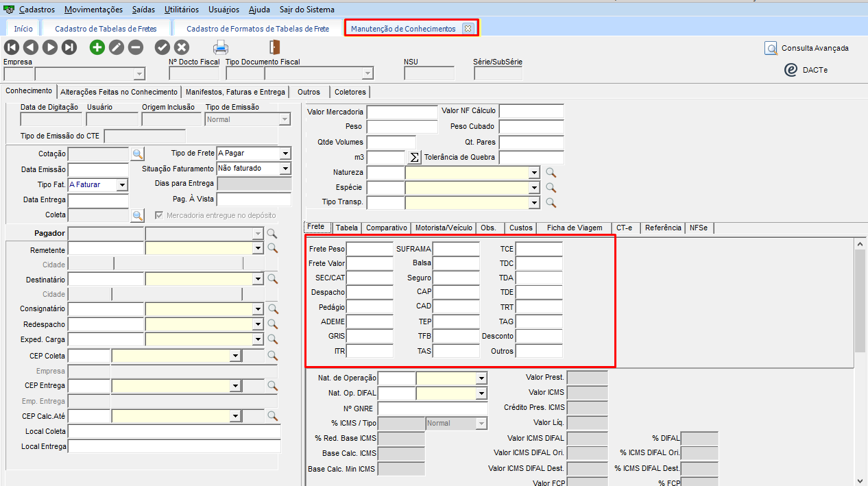Expand the Tipo de Frete dropdown
Image resolution: width=868 pixels, height=486 pixels.
coord(285,154)
